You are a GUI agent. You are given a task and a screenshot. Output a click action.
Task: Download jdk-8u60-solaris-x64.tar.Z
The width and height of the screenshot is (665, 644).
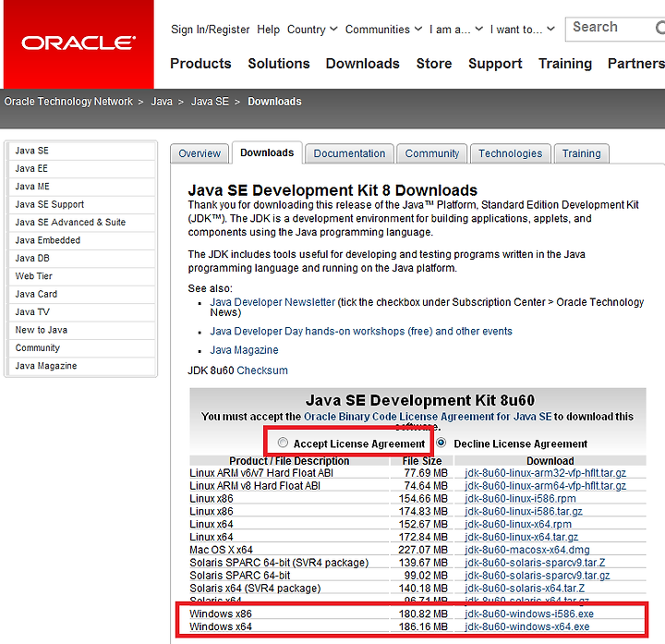click(525, 589)
